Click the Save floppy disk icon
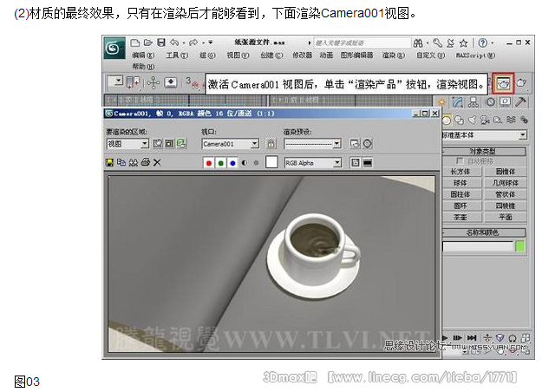 161,42
